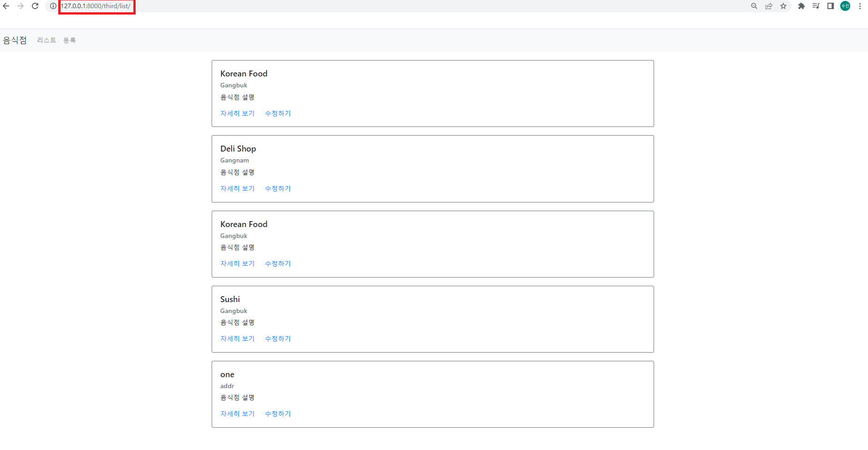The width and height of the screenshot is (868, 450).
Task: Open 자세히 보기 for the 'one' restaurant
Action: [x=238, y=414]
